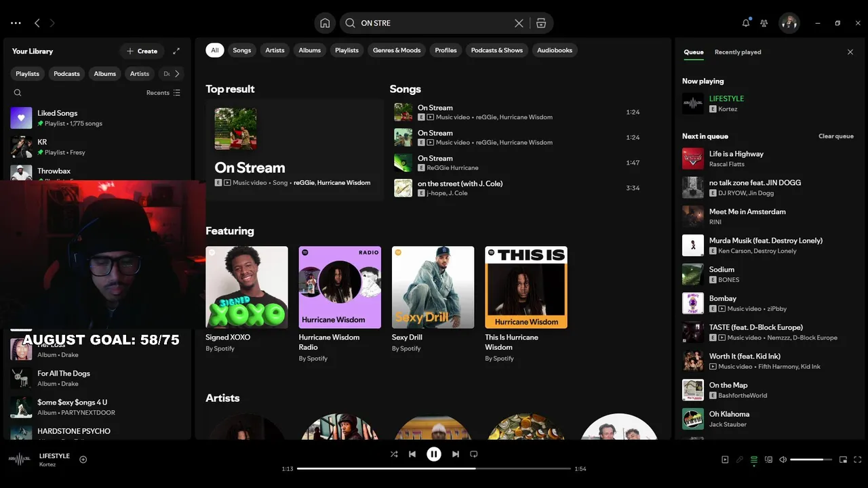Show more library filter chips arrow
The image size is (868, 488).
tap(177, 74)
